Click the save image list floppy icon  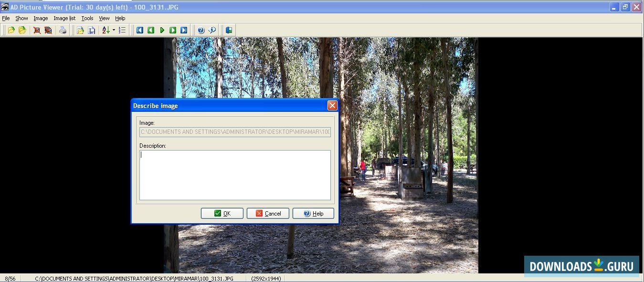coord(91,30)
